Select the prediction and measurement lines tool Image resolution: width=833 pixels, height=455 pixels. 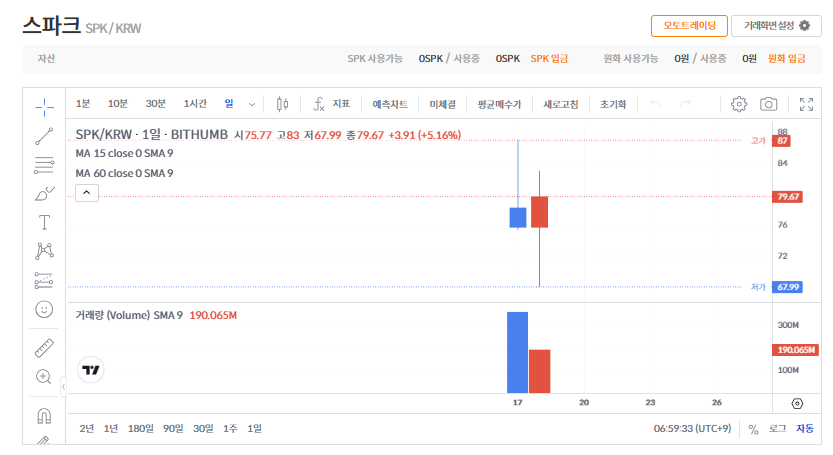[44, 280]
